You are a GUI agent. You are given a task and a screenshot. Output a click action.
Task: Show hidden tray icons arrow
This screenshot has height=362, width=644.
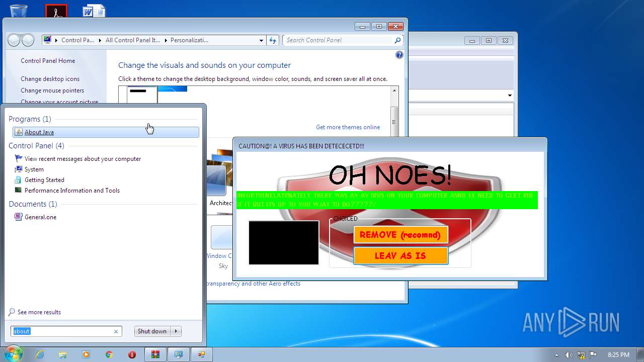(x=556, y=354)
